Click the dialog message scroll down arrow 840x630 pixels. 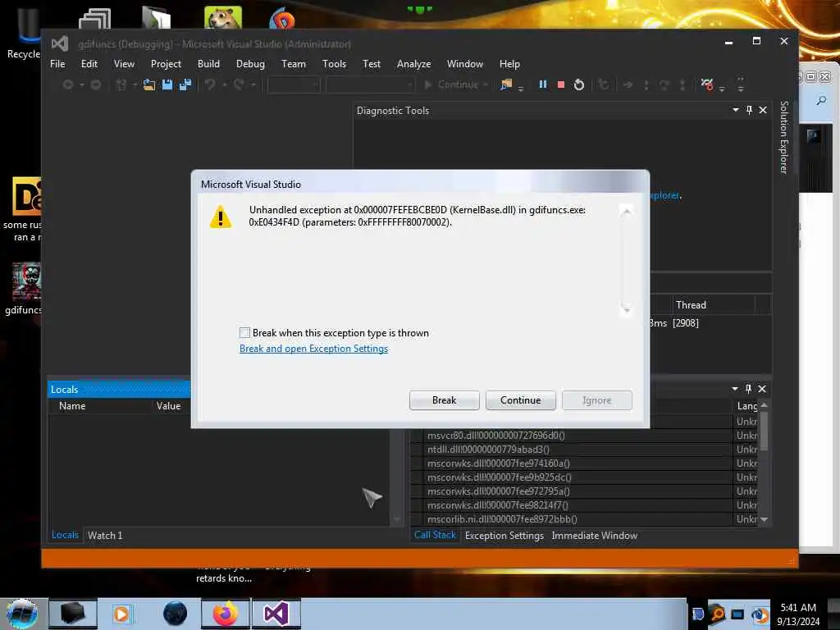[x=626, y=309]
